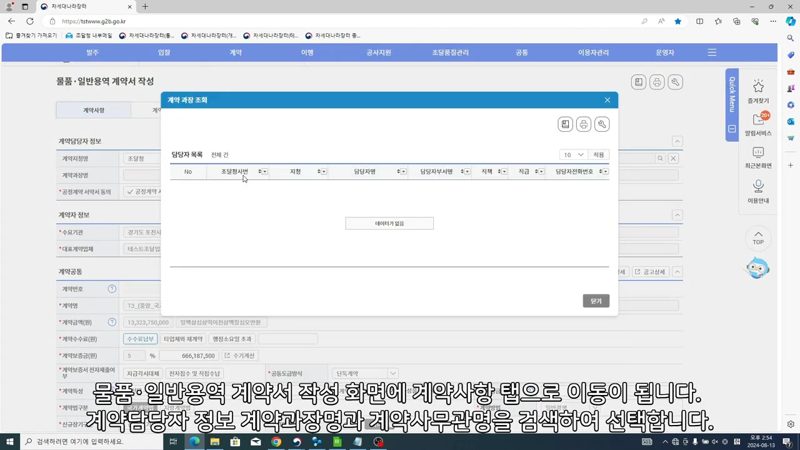Click the 공고상세 button
The width and height of the screenshot is (800, 450).
pyautogui.click(x=650, y=272)
